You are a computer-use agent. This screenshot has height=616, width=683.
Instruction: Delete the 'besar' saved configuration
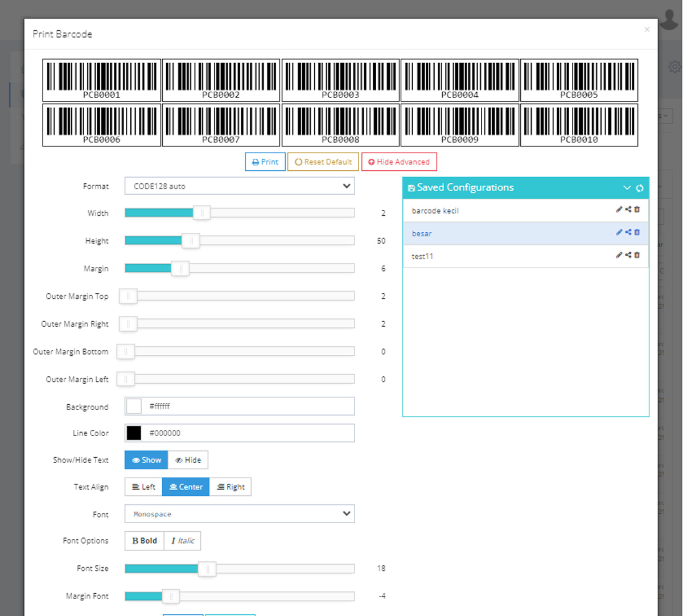coord(637,232)
